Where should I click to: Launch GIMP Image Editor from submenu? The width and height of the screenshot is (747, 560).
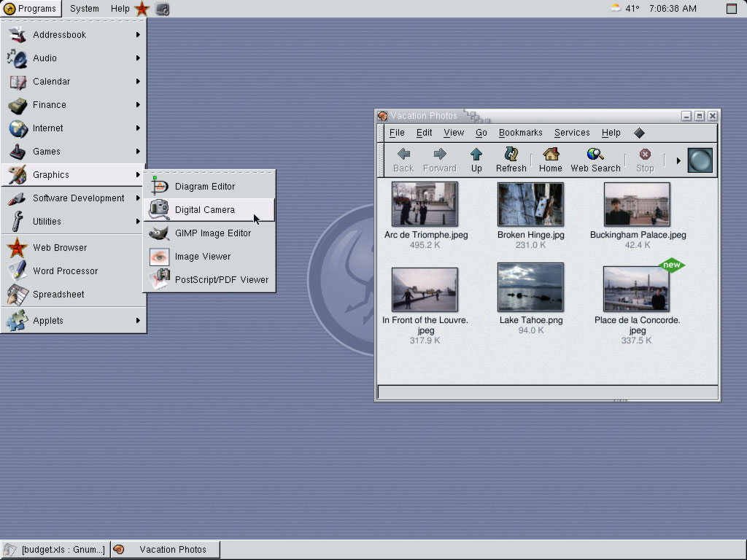coord(212,233)
